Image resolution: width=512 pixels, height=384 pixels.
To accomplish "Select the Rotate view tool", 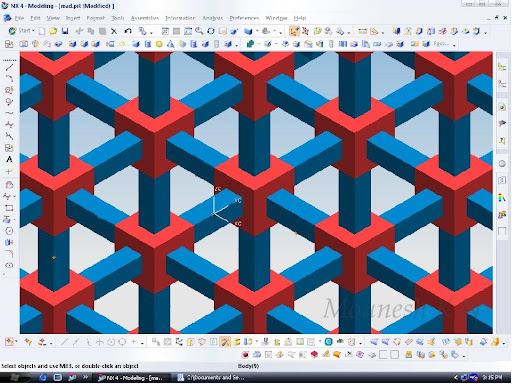I will pyautogui.click(x=211, y=31).
